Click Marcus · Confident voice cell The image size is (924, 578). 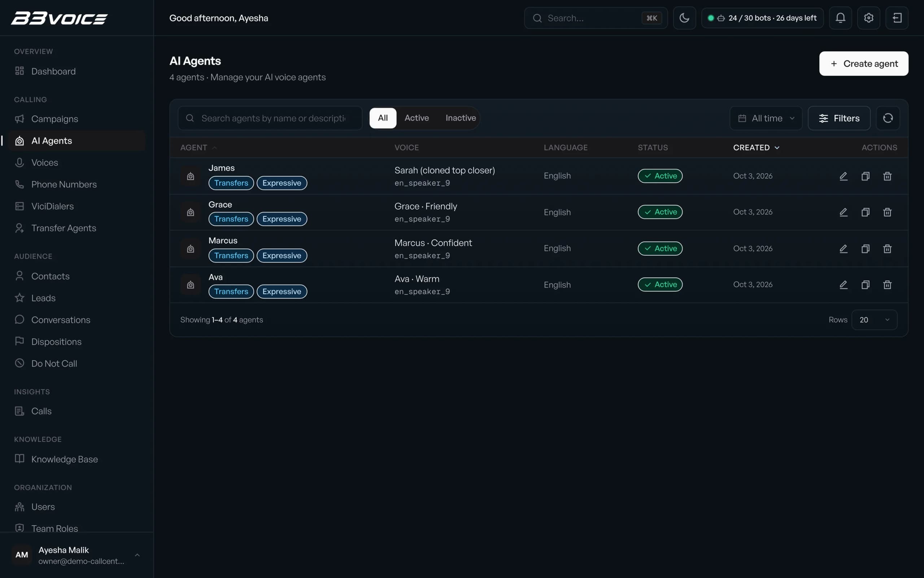(x=433, y=243)
